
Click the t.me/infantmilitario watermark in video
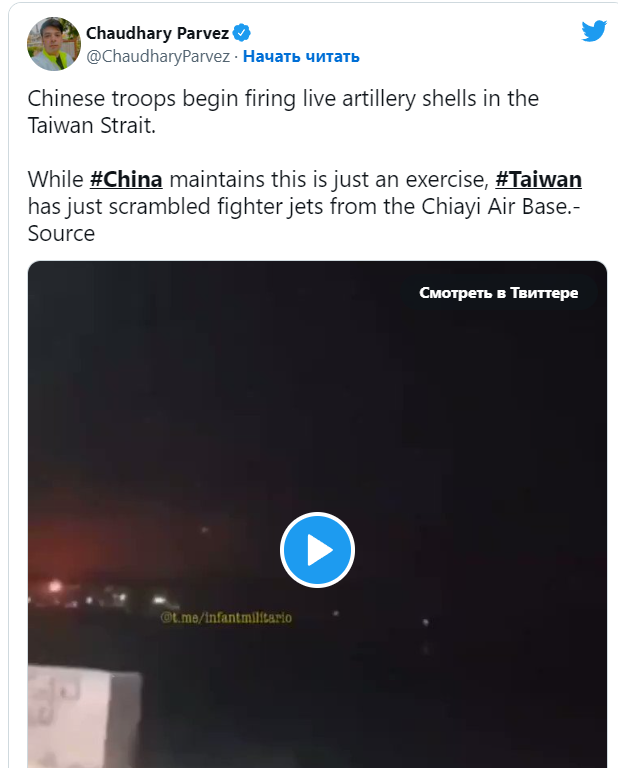(x=226, y=618)
